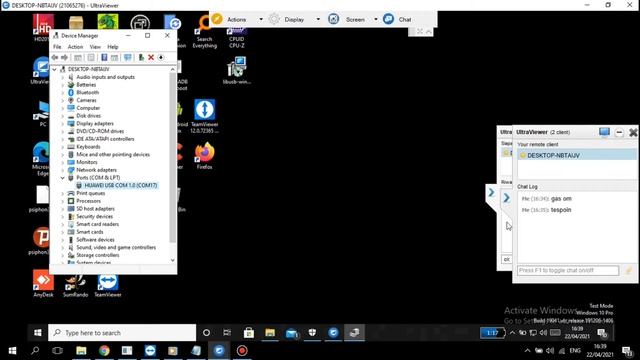The height and width of the screenshot is (360, 640).
Task: Click the Chat bubble icon
Action: (388, 19)
